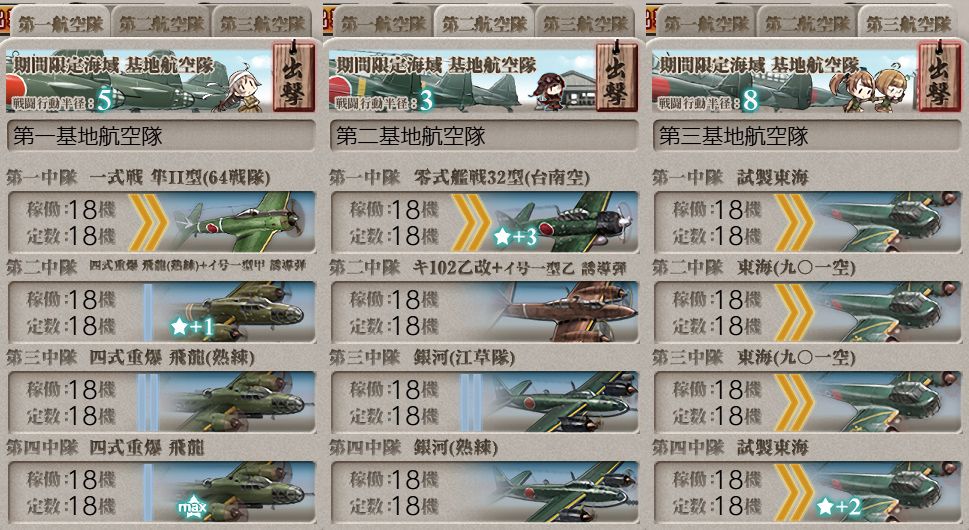Toggle the 出撃 wooden tag of third air base
The image size is (969, 530).
(939, 77)
